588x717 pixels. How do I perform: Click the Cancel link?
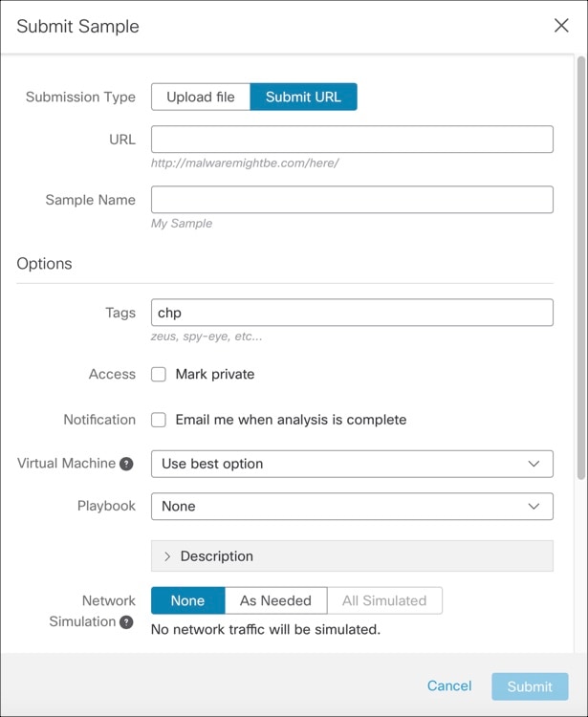click(449, 685)
